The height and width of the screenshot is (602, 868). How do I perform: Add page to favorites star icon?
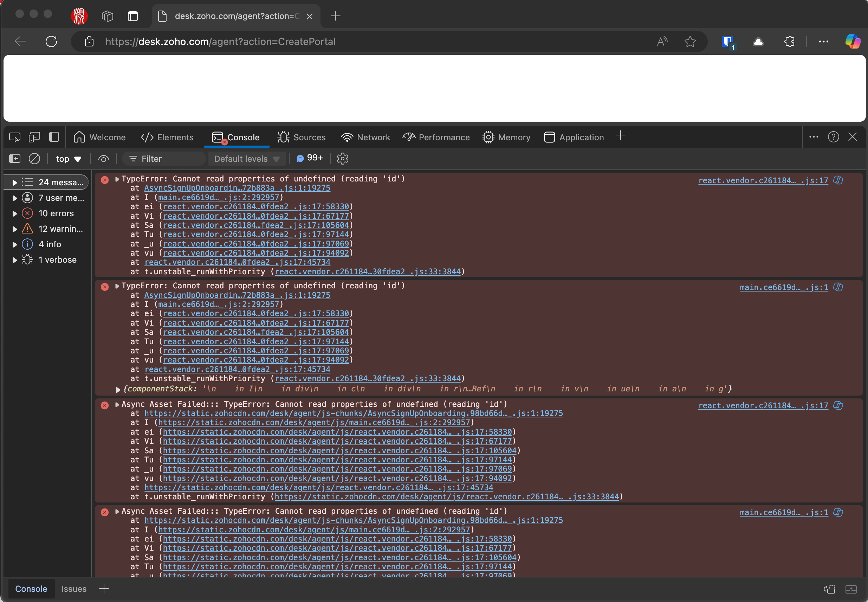pyautogui.click(x=690, y=41)
